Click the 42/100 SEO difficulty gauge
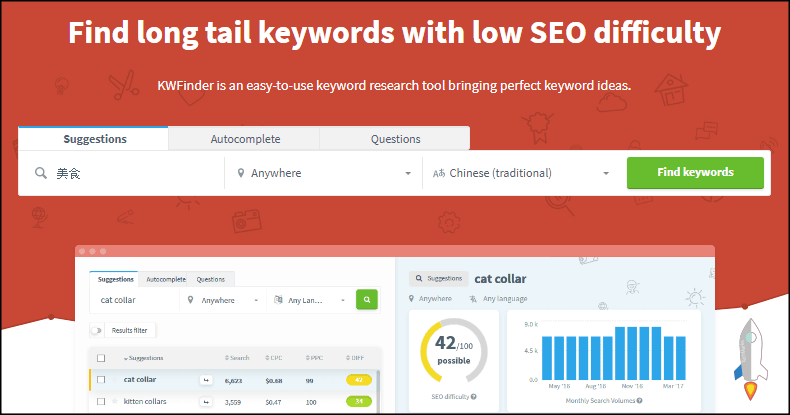Screen dimensions: 790x415 (453, 350)
